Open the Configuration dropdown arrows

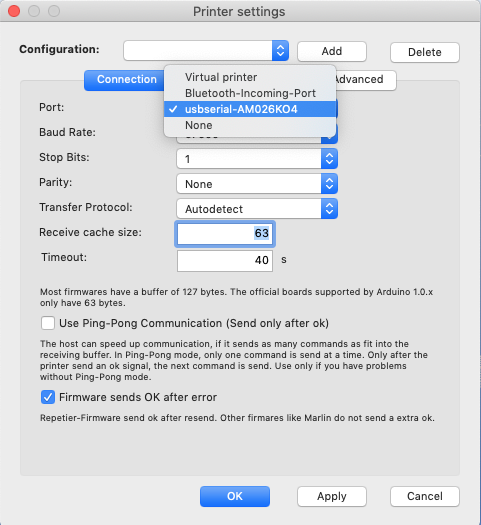(x=280, y=51)
